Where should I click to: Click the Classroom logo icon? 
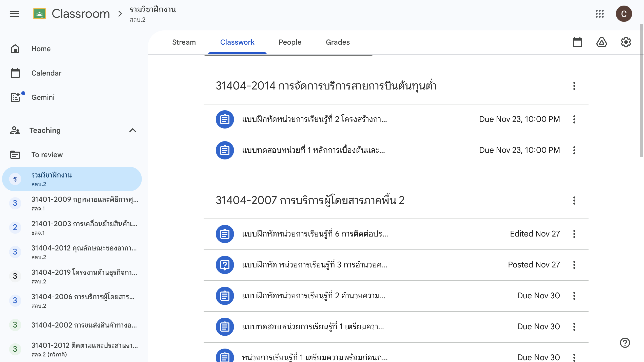(x=39, y=14)
